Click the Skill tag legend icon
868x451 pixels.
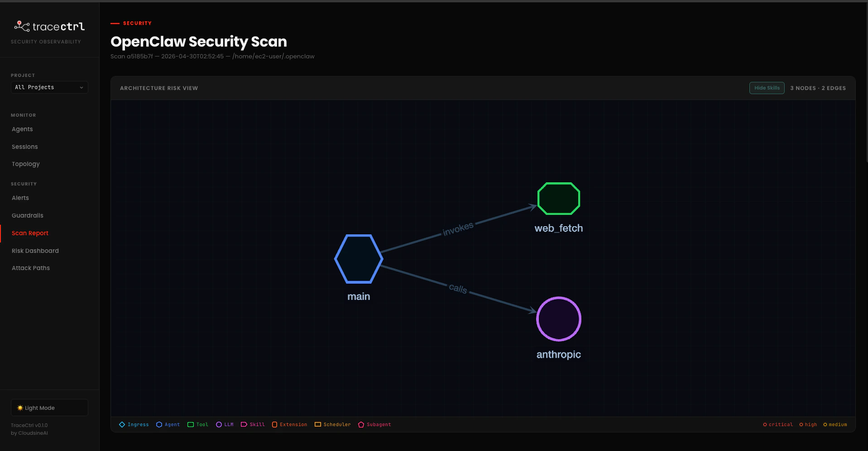click(x=244, y=424)
